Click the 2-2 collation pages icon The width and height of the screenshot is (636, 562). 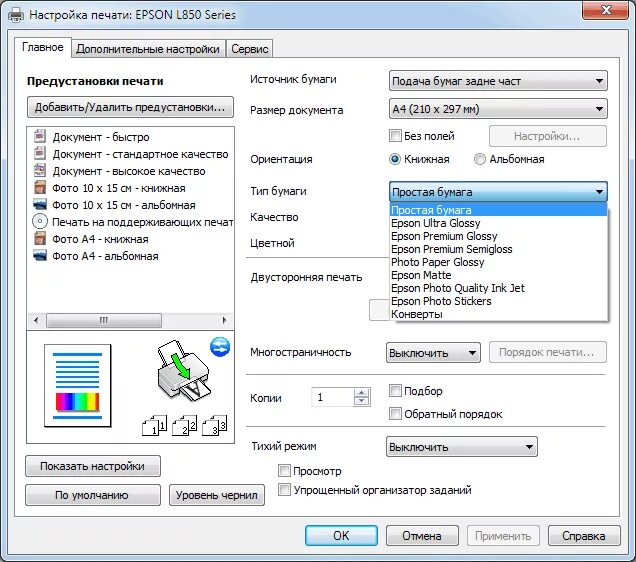click(184, 425)
